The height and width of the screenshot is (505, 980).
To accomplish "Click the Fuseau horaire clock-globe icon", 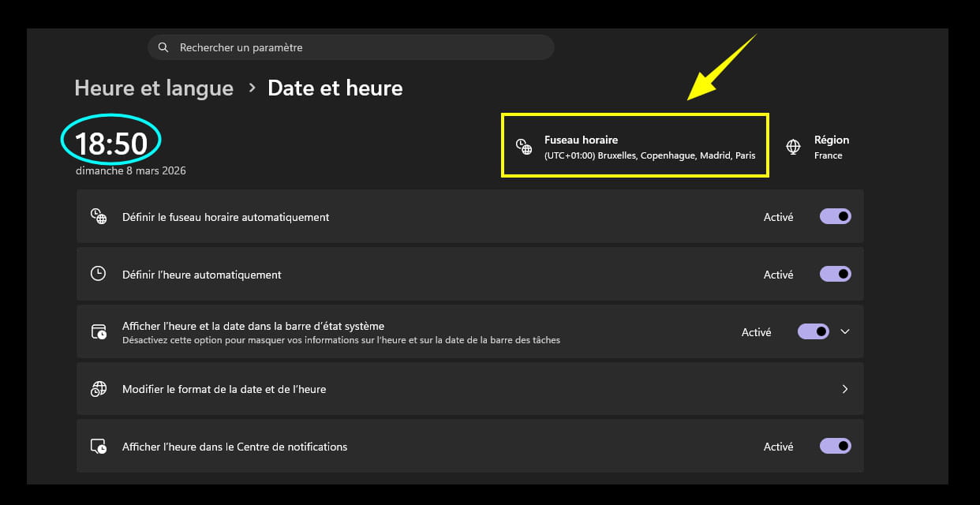I will tap(524, 147).
